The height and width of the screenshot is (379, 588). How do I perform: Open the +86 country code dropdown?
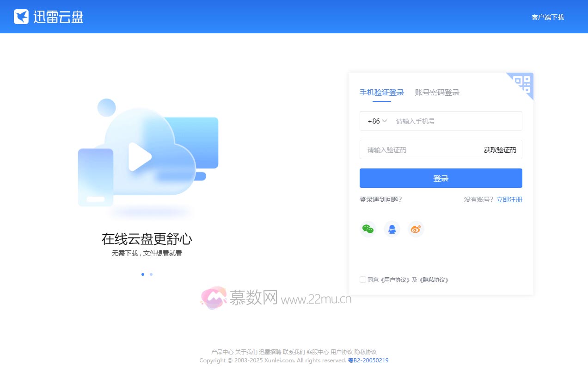[x=376, y=121]
